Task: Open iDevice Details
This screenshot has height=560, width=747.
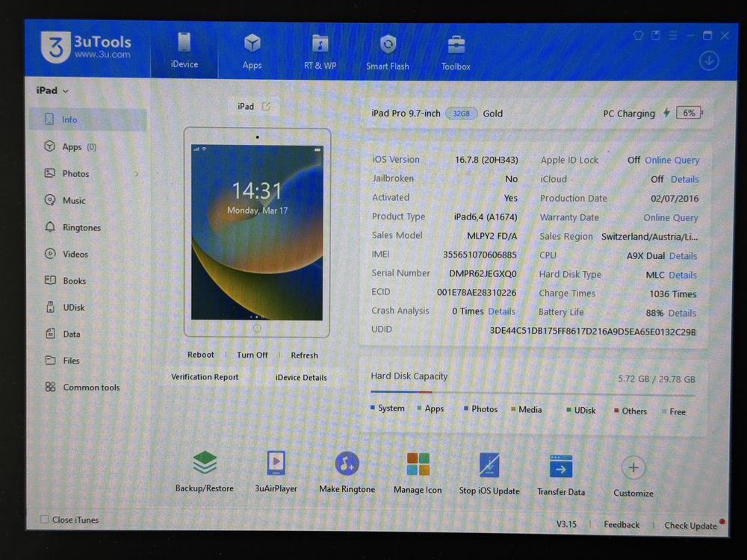Action: tap(301, 378)
